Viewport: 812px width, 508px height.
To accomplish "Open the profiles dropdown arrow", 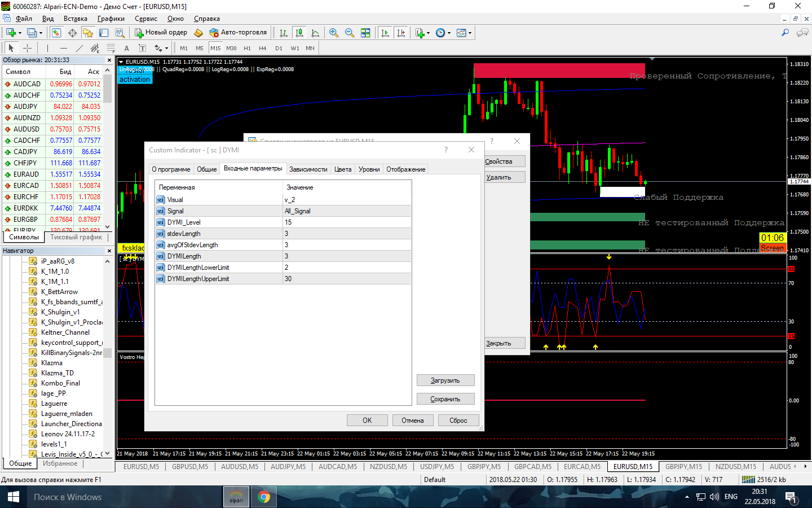I will 41,33.
